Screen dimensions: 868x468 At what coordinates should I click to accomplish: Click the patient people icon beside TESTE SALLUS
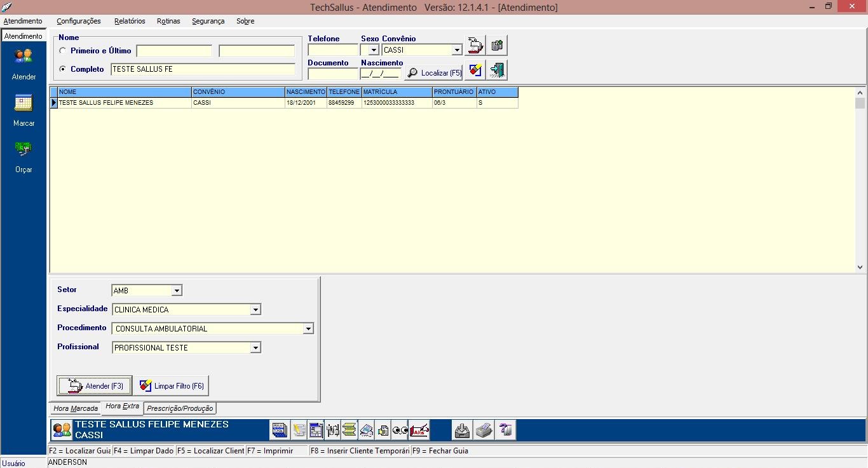click(x=62, y=430)
